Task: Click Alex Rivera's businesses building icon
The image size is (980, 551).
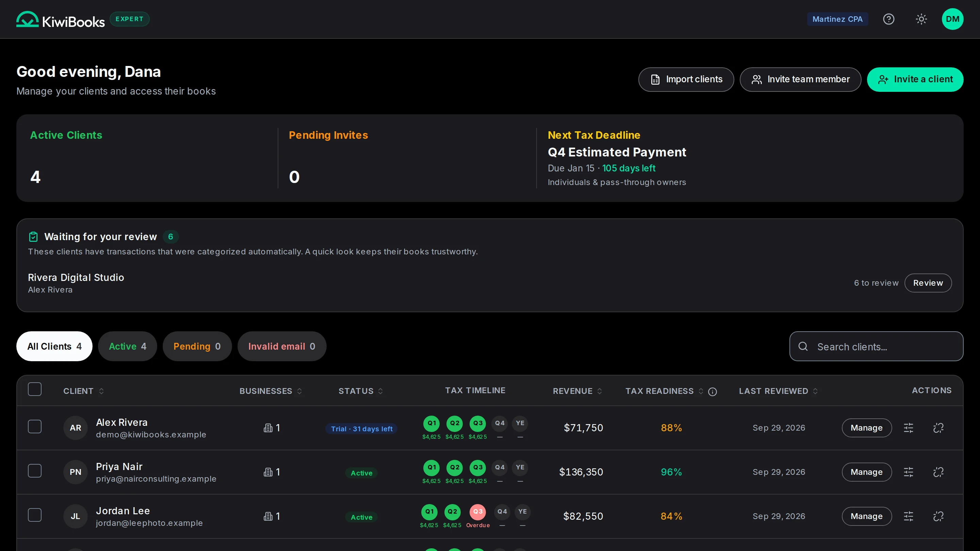Action: point(268,428)
